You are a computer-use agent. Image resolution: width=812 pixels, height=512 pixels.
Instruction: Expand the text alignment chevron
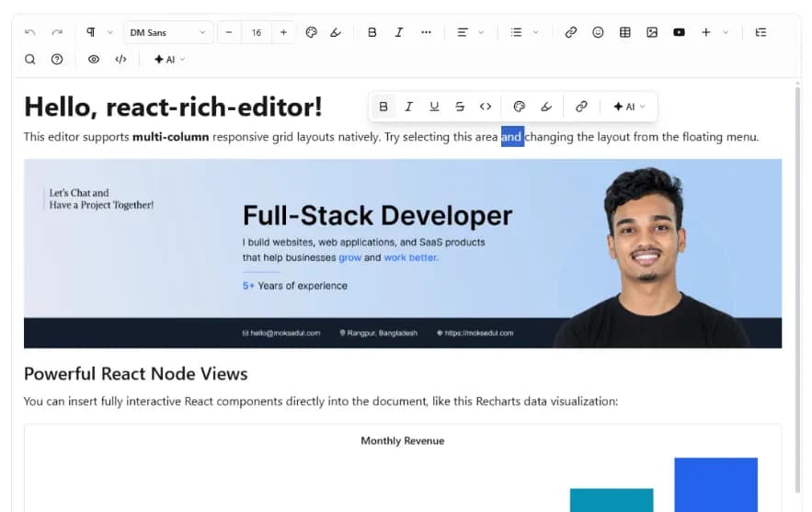[481, 32]
